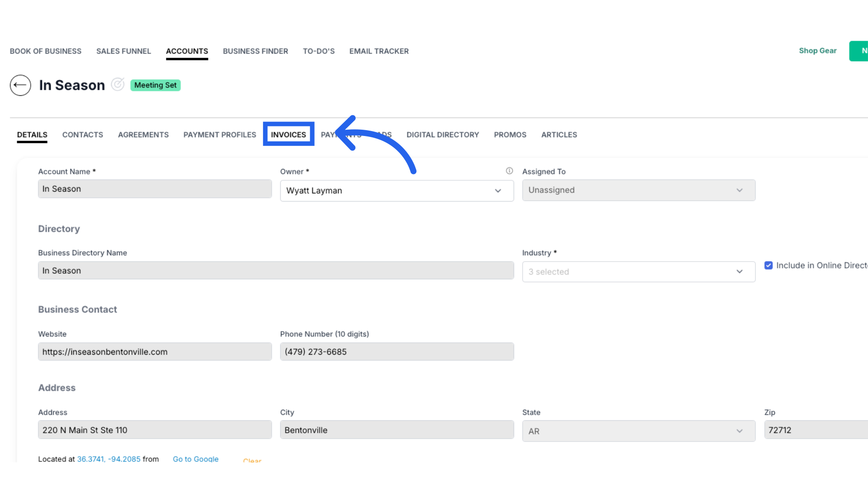Open Business Finder in top navigation
Screen dimensions: 868x488
[255, 51]
